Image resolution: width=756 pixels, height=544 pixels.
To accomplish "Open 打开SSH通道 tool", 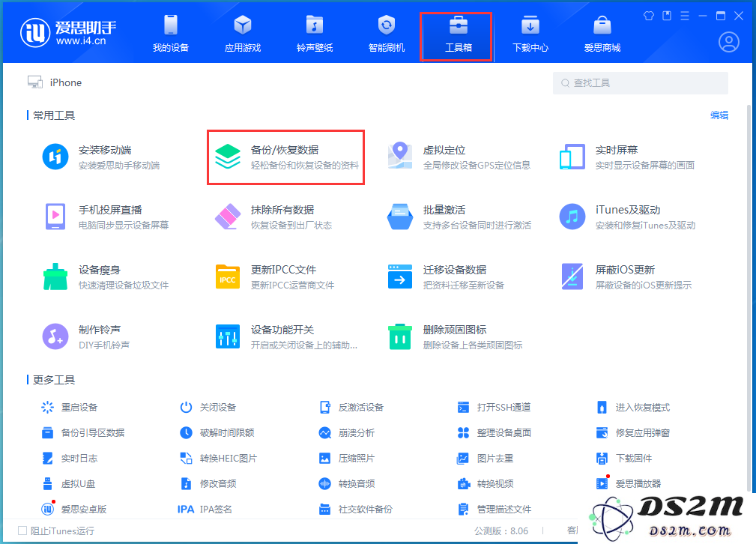I will click(x=494, y=408).
